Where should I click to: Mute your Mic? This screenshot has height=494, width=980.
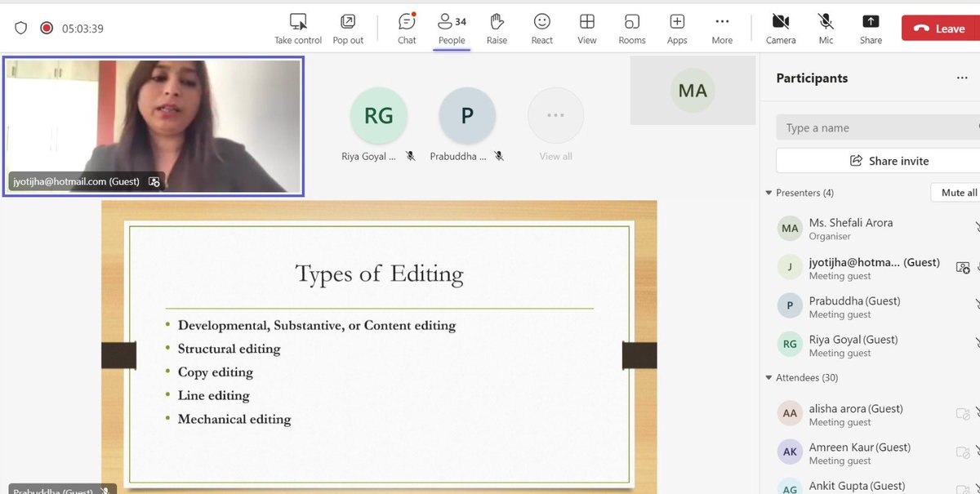826,29
